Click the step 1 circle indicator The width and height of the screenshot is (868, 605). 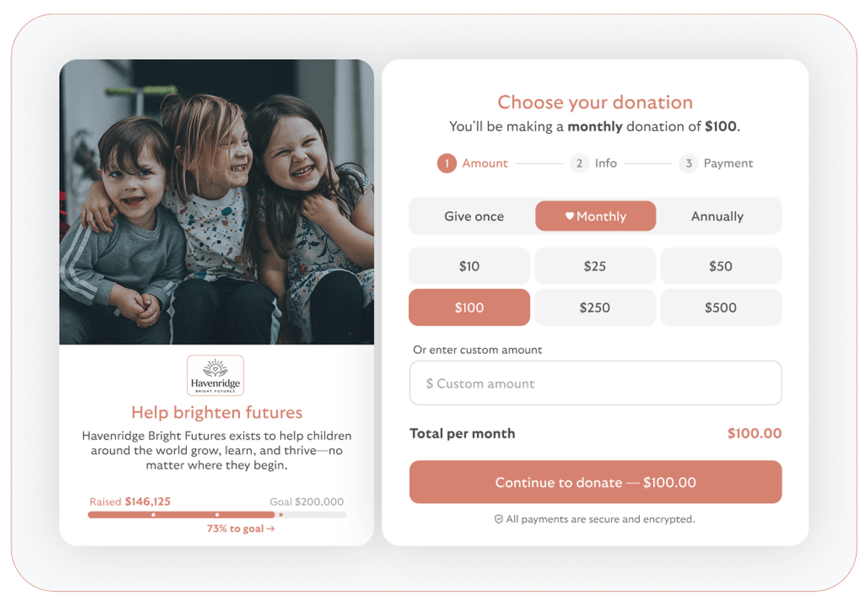(447, 163)
